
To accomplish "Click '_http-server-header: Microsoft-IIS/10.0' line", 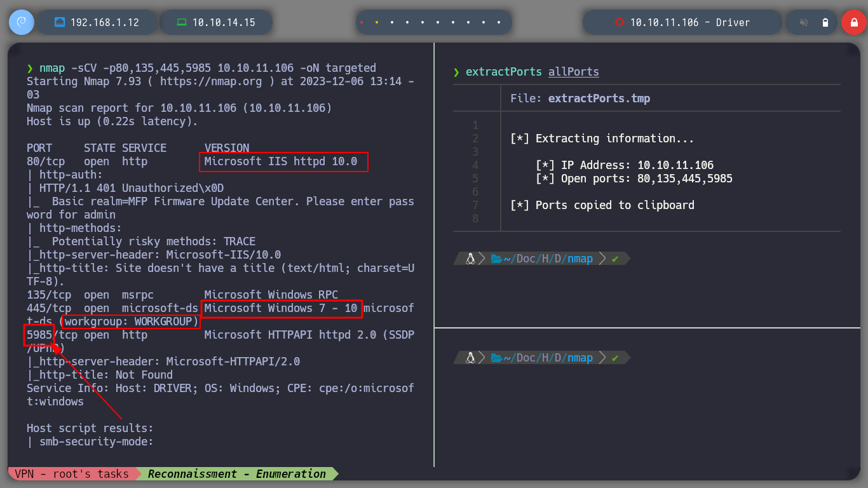I will pos(154,255).
